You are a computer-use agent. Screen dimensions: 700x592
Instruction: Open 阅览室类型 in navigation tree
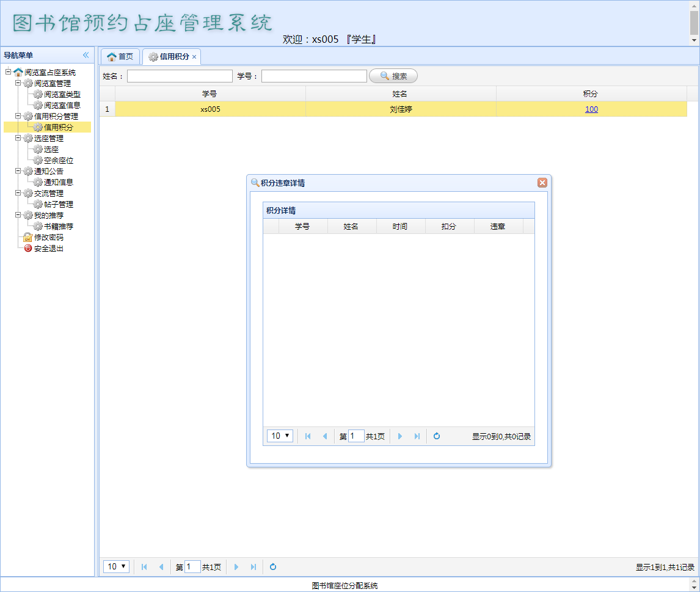coord(62,94)
